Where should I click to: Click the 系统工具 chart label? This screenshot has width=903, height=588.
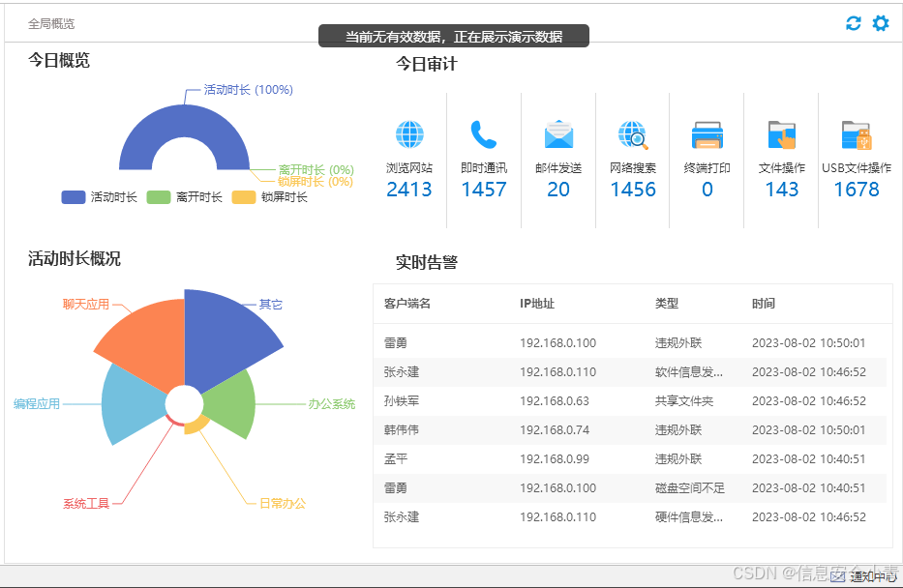(86, 504)
